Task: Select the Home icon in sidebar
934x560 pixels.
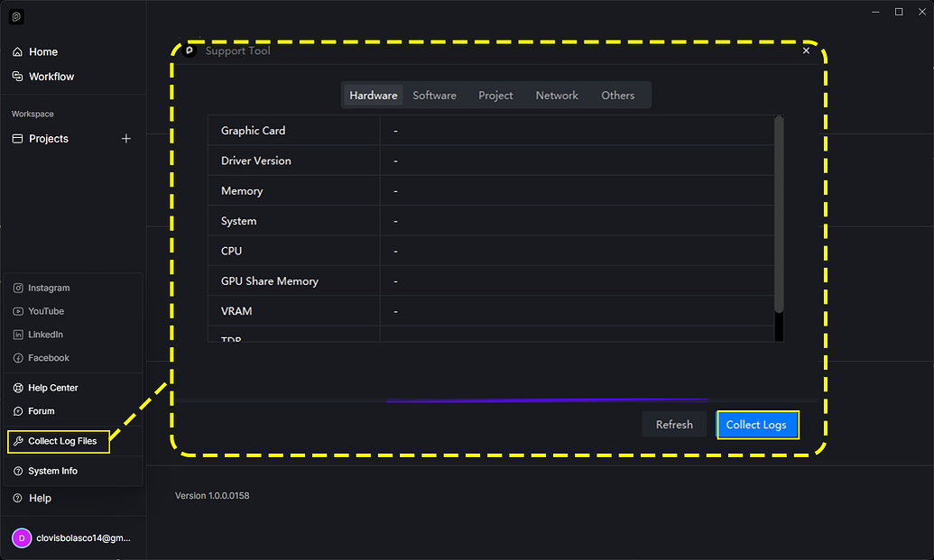Action: (x=16, y=51)
